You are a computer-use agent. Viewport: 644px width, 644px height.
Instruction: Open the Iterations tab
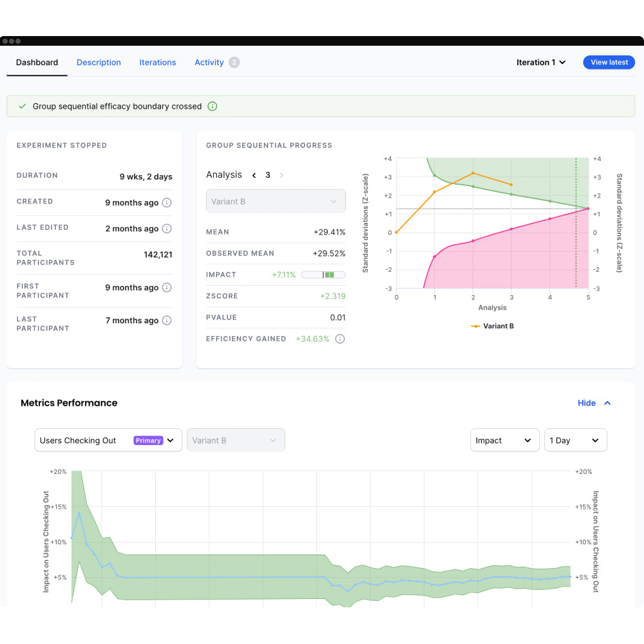coord(157,62)
